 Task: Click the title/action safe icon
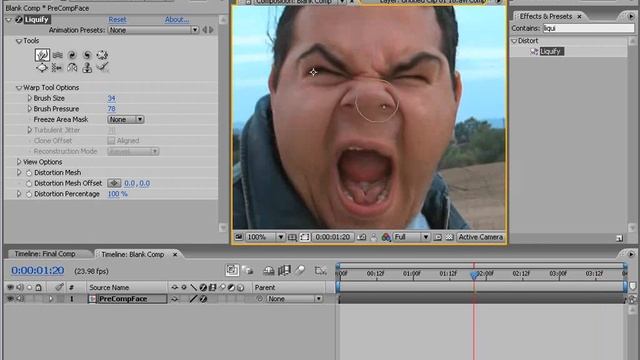(292, 237)
